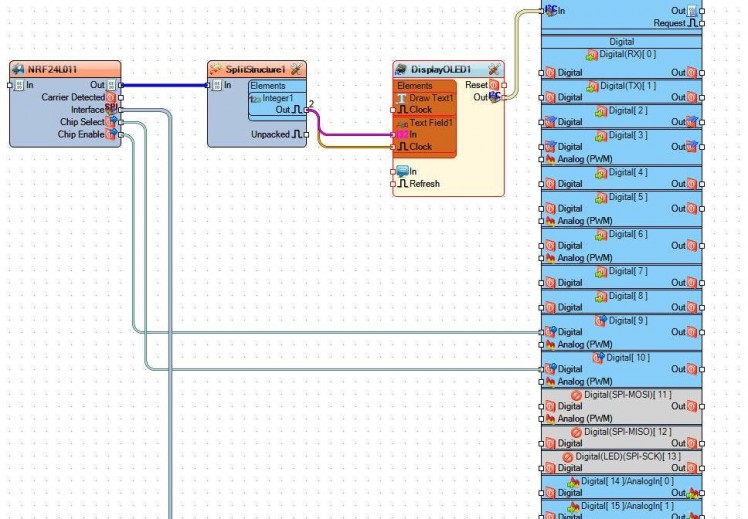
Task: Select the 'Digital[ 15 ]/AnalogIn[ 1 ]' label
Action: click(627, 506)
